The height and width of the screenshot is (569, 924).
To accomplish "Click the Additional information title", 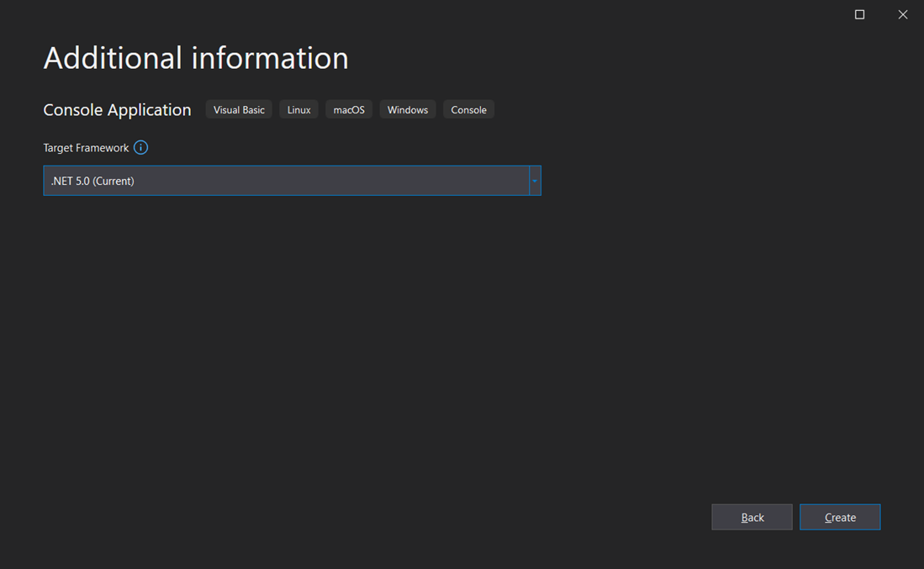I will tap(196, 58).
